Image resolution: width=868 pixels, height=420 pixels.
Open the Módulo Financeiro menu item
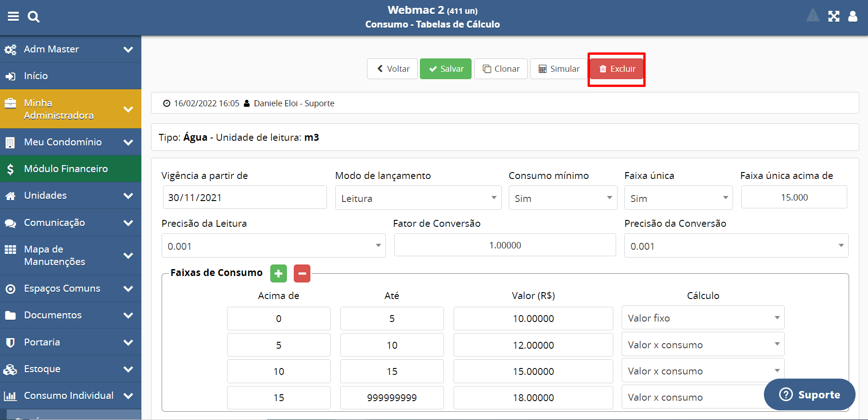coord(70,169)
